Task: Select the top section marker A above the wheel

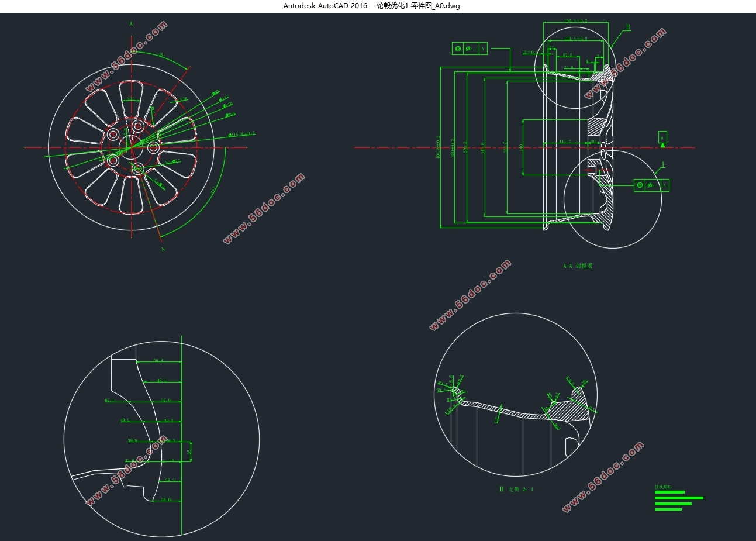Action: pyautogui.click(x=131, y=24)
